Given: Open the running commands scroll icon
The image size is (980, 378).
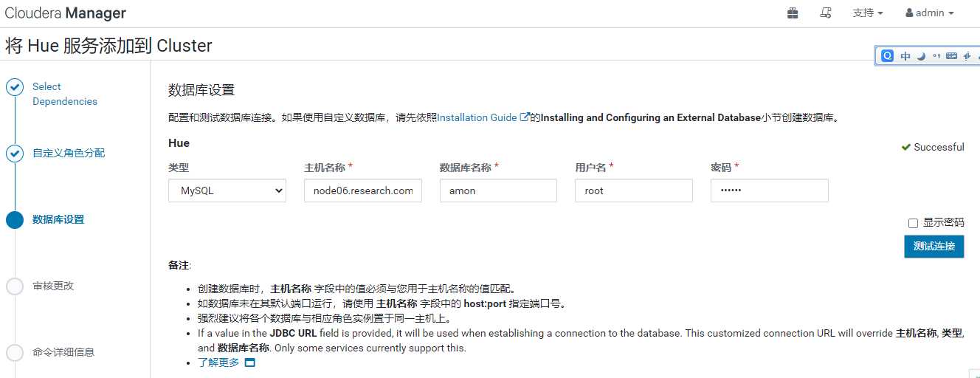Looking at the screenshot, I should [x=826, y=13].
